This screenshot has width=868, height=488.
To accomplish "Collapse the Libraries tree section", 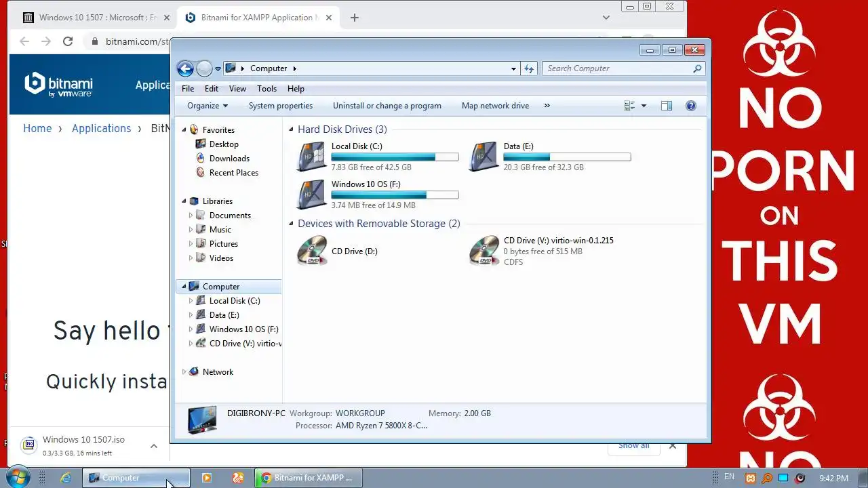I will pos(184,201).
